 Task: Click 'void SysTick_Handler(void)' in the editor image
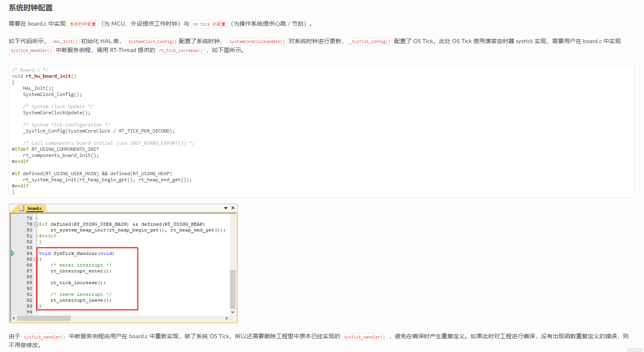(76, 253)
